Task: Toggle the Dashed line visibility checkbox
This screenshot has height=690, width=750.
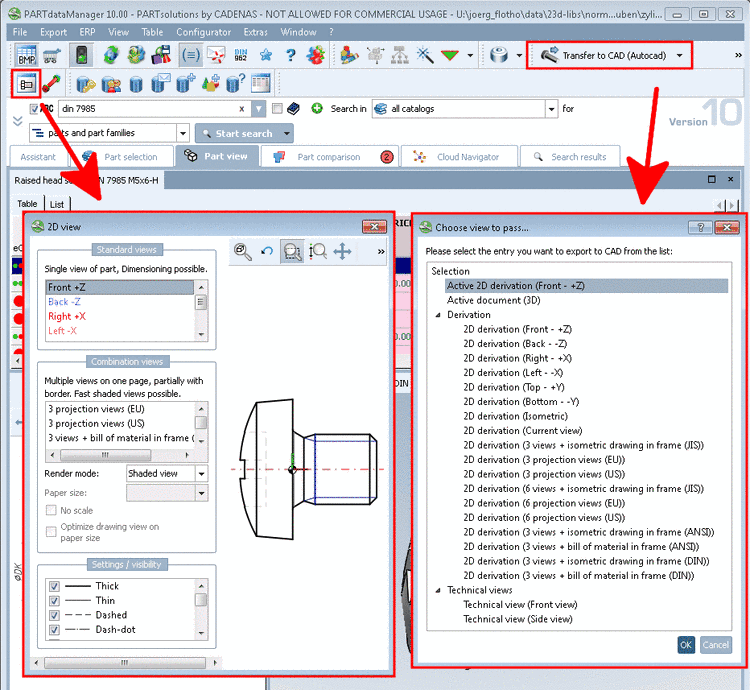Action: tap(55, 615)
